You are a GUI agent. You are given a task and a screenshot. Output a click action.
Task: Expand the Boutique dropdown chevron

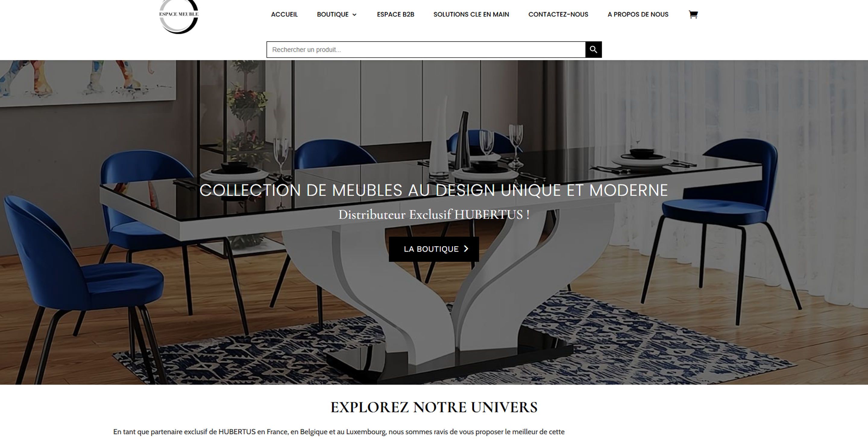point(354,14)
